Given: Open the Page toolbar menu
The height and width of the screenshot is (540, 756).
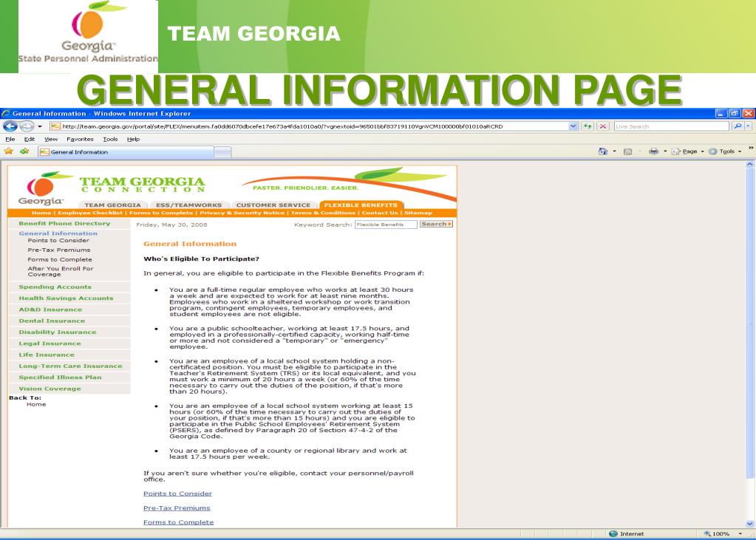Looking at the screenshot, I should [x=687, y=151].
